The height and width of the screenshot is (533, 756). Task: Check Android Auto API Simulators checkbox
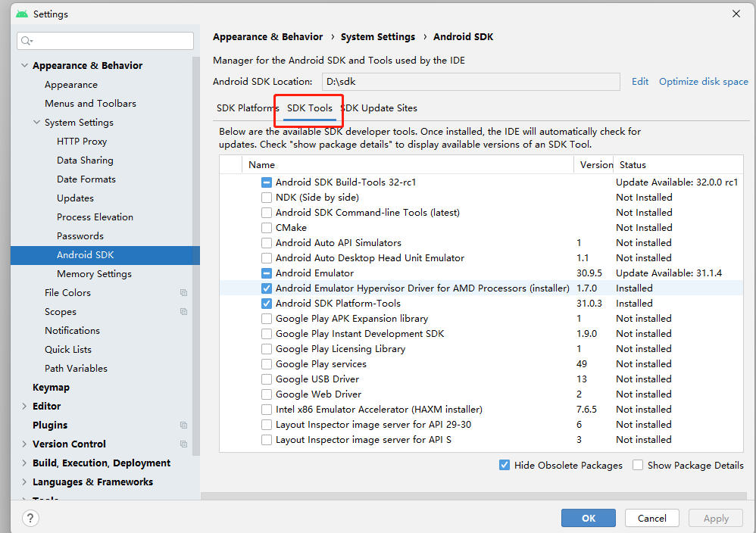(x=266, y=243)
